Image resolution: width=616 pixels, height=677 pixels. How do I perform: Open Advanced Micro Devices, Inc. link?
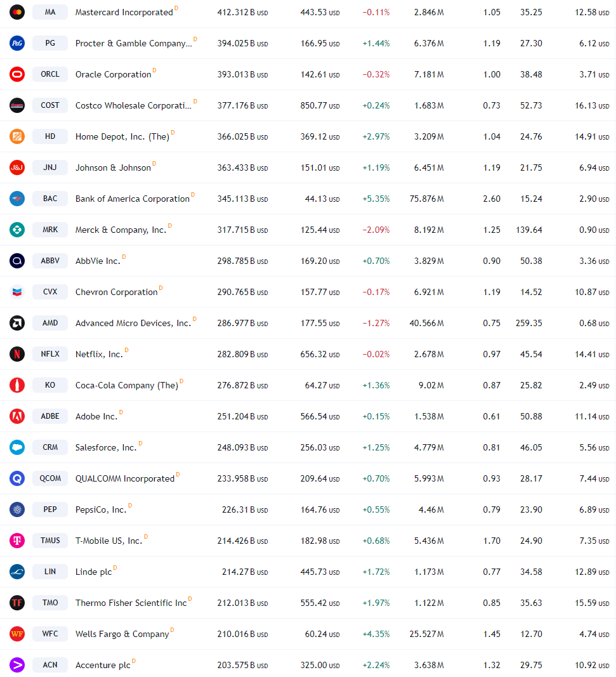coord(133,323)
